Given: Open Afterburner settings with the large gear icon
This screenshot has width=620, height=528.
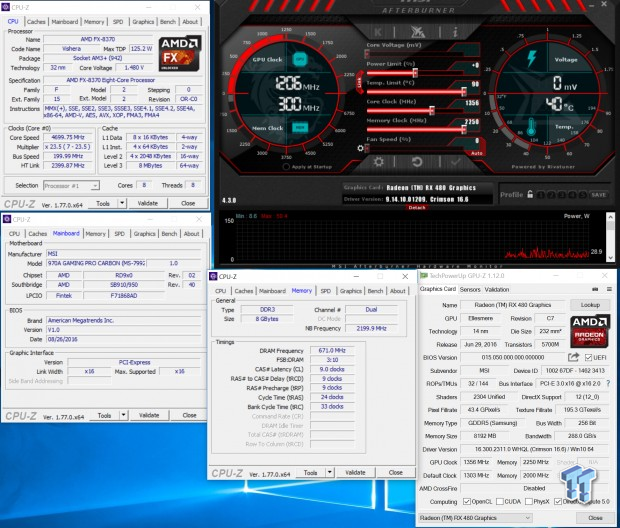Looking at the screenshot, I should 378,161.
